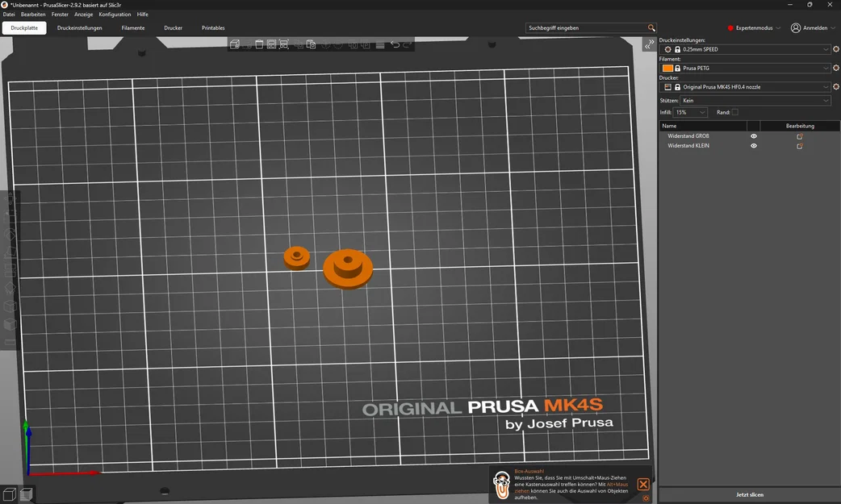Click the Anmelden login label
The height and width of the screenshot is (504, 841).
tap(814, 28)
